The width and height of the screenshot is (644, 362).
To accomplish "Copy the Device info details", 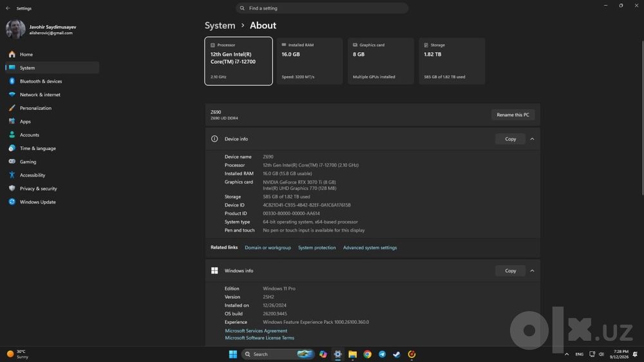I will 510,139.
